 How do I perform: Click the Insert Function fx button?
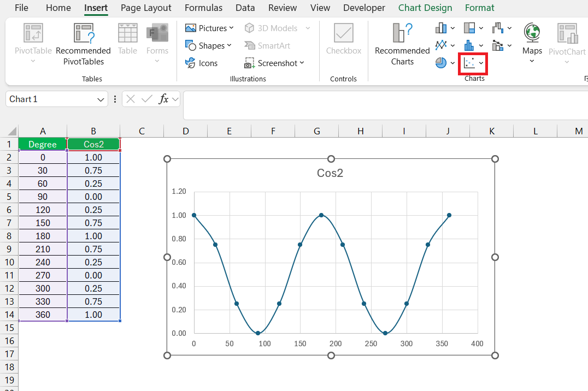pyautogui.click(x=163, y=99)
